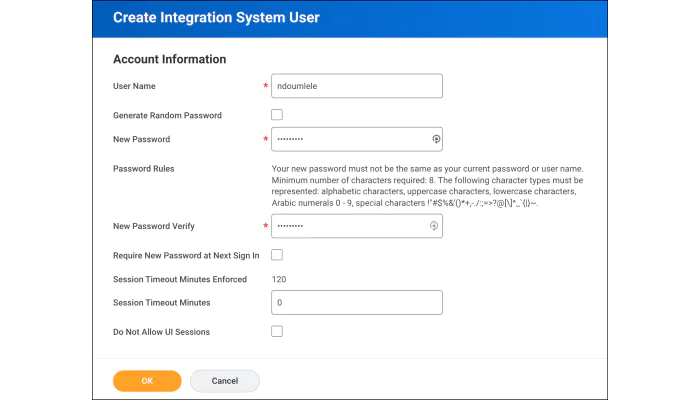Enable Generate Random Password checkbox

[x=277, y=115]
